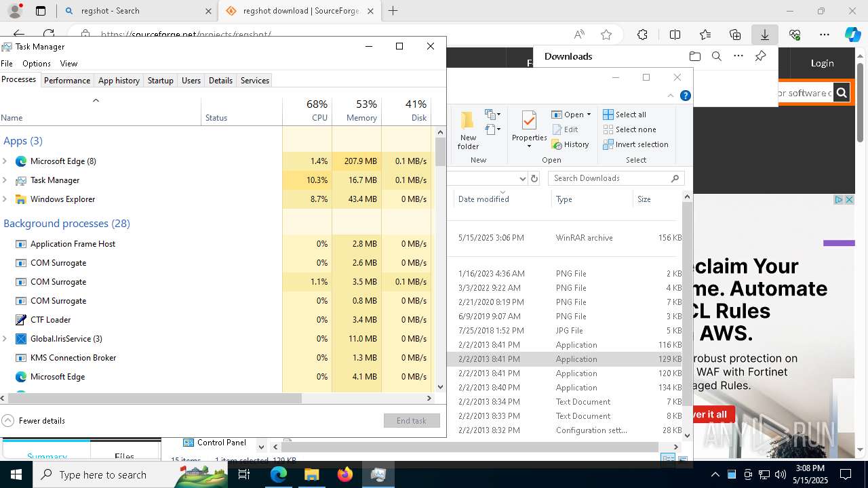Screen dimensions: 868x488
Task: Show hidden system tray icons
Action: tap(715, 474)
